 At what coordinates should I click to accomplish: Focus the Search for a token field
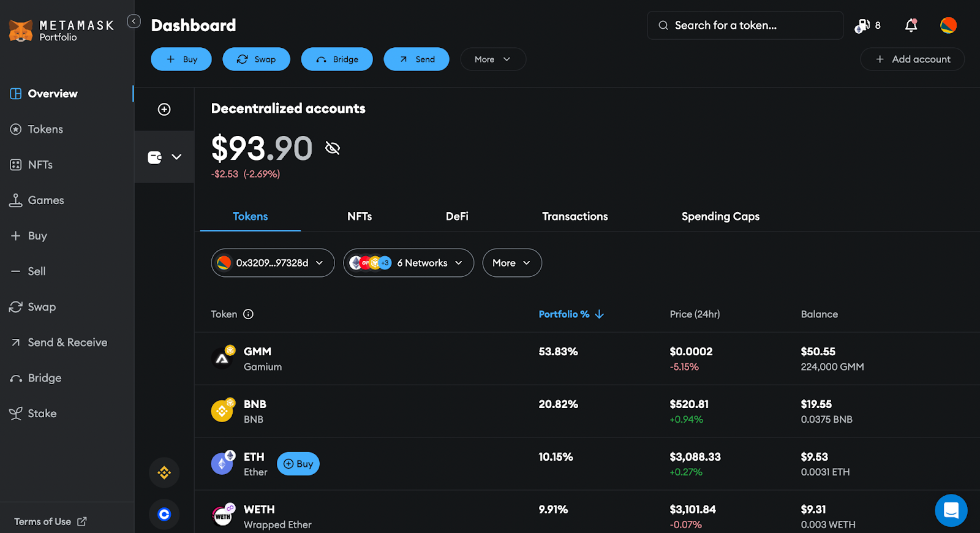(745, 25)
